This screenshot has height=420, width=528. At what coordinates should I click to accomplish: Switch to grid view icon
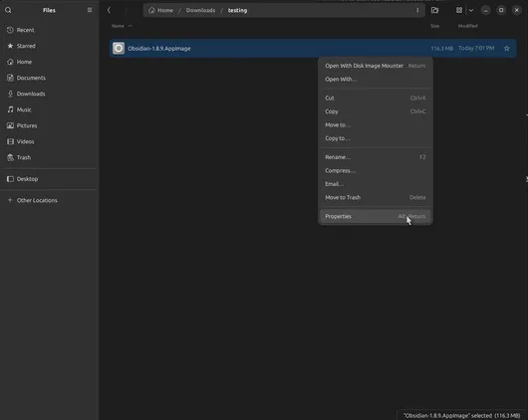coord(459,10)
